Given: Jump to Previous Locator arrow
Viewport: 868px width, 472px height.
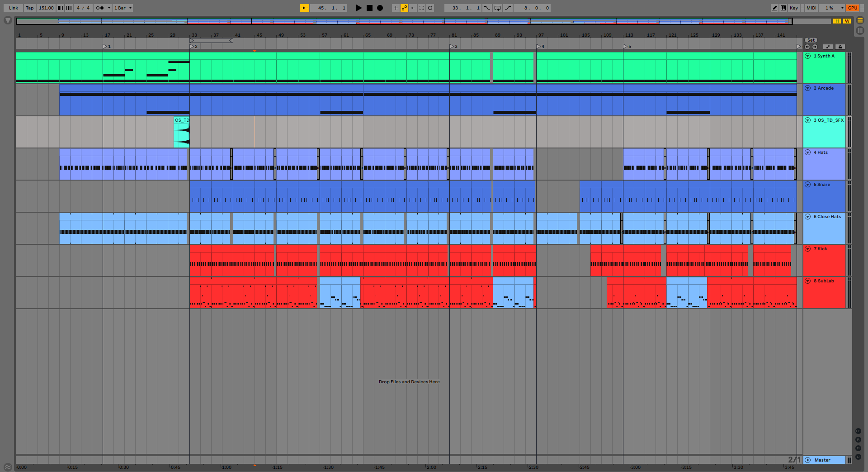Looking at the screenshot, I should point(807,47).
